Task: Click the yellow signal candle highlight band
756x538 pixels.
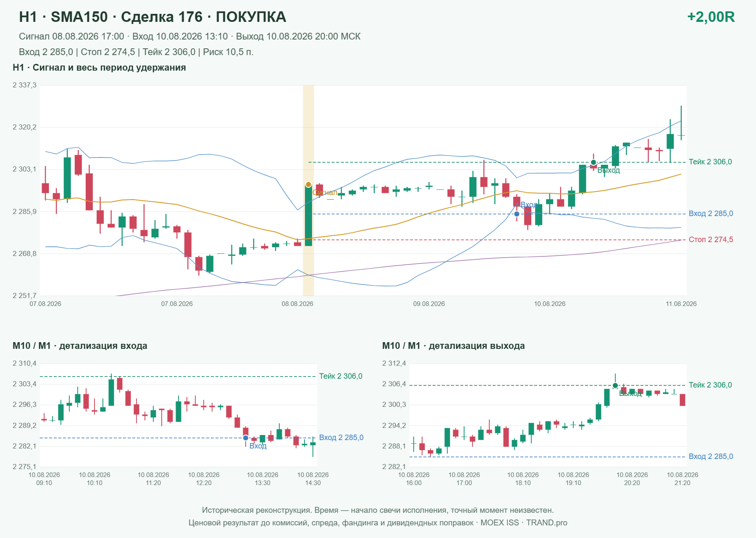Action: 308,190
